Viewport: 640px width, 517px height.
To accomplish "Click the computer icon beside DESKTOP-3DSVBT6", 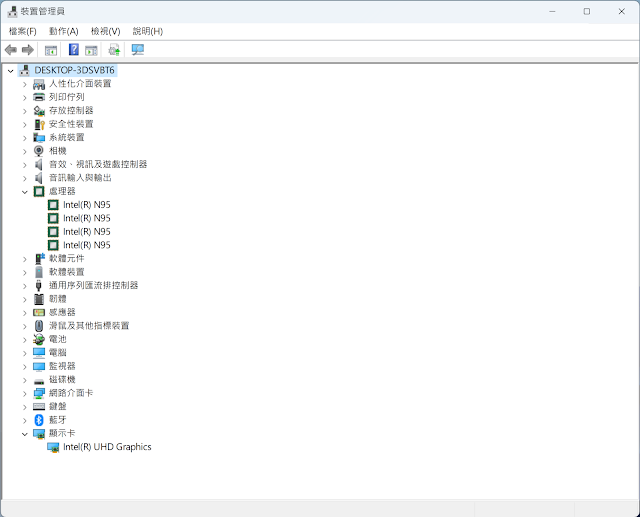I will [x=24, y=71].
